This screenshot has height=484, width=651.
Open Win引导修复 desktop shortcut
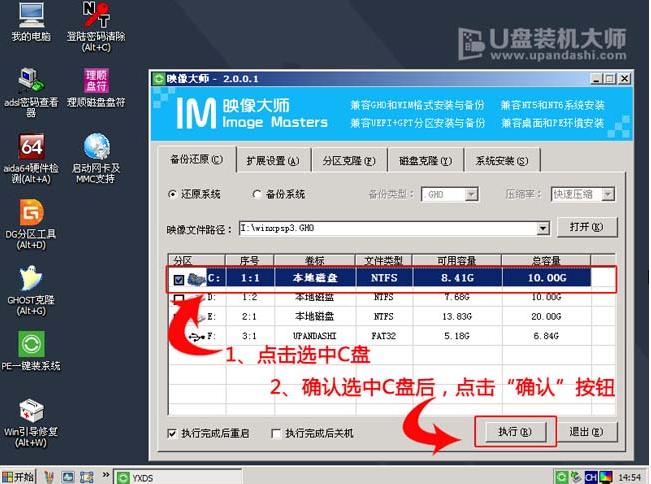tap(31, 411)
